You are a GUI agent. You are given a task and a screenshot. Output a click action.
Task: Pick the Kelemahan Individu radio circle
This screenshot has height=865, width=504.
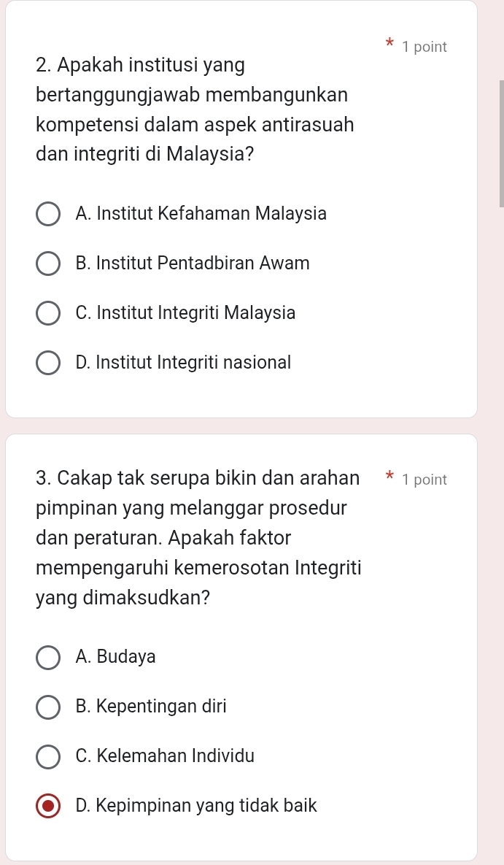(49, 756)
